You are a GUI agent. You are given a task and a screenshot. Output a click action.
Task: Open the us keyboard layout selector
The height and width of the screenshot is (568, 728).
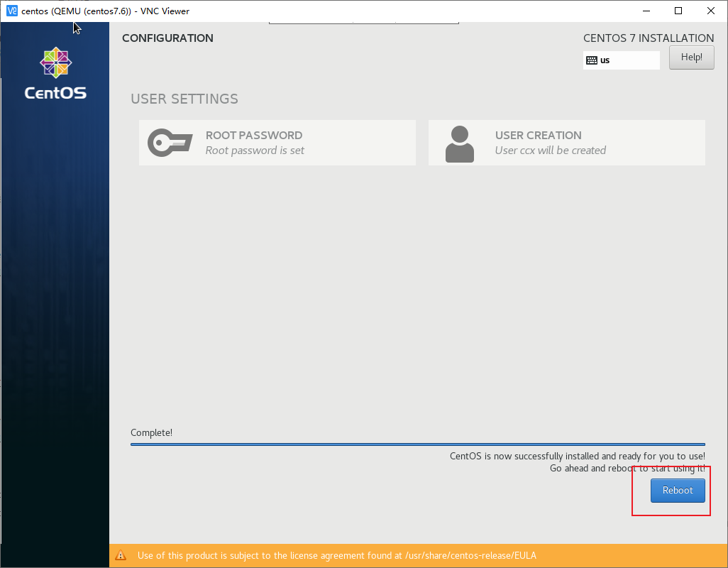click(x=622, y=60)
